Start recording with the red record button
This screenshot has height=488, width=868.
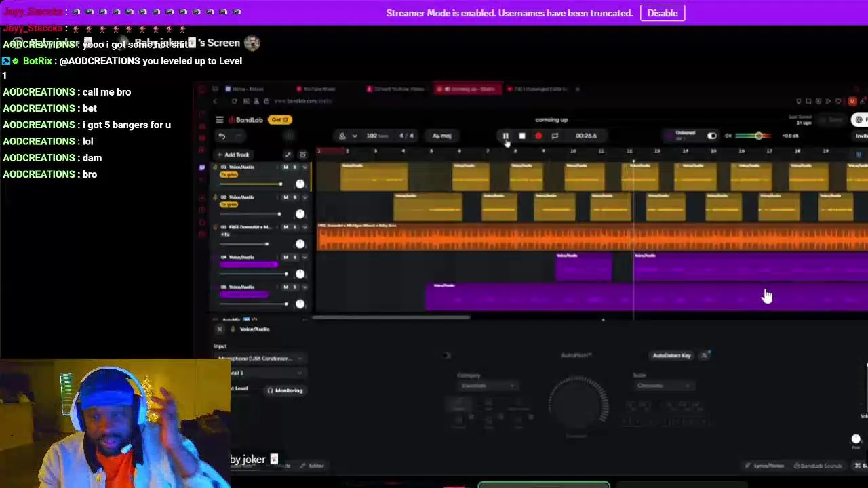(538, 136)
